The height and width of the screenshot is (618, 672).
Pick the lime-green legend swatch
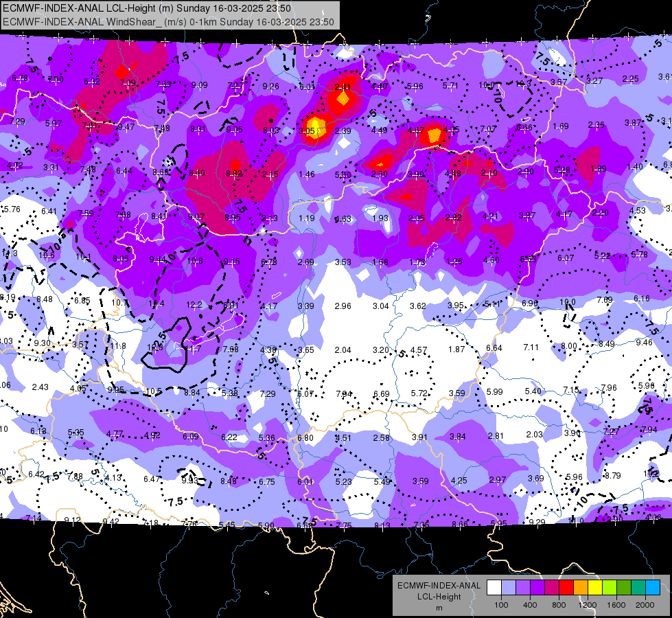tap(610, 588)
